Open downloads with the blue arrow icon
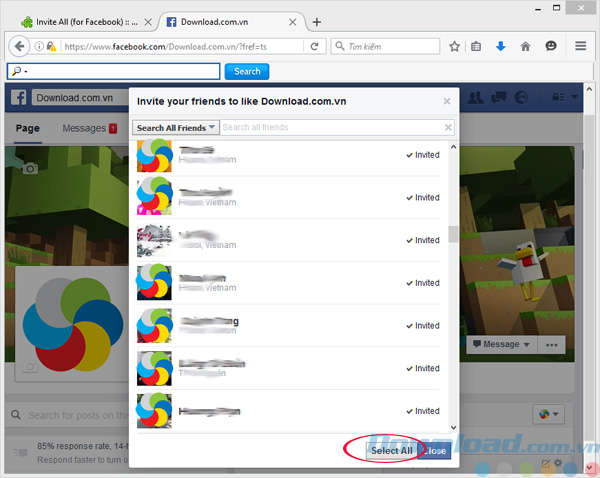The image size is (600, 478). pos(501,47)
